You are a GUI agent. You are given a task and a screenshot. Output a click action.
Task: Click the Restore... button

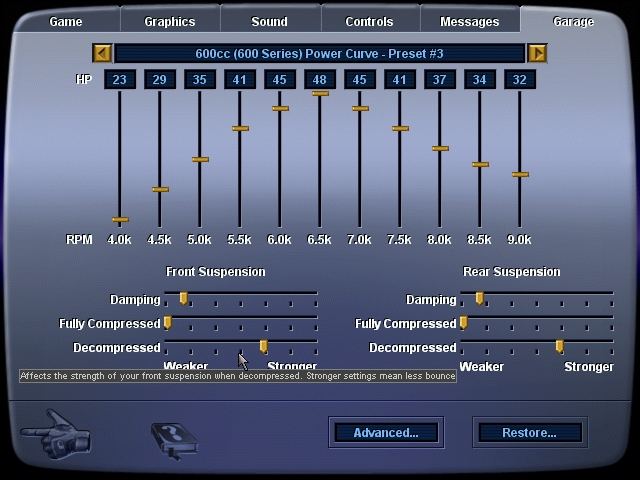(x=529, y=432)
